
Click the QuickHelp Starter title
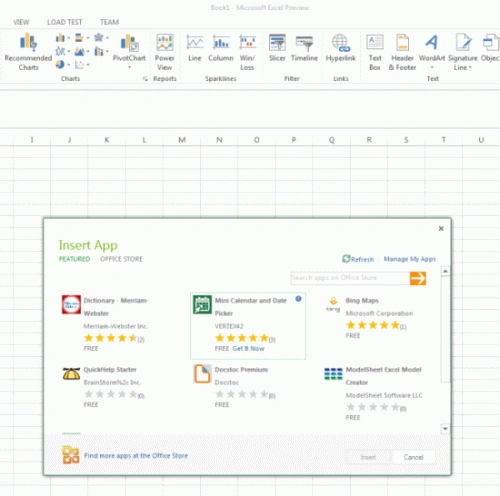pos(110,370)
